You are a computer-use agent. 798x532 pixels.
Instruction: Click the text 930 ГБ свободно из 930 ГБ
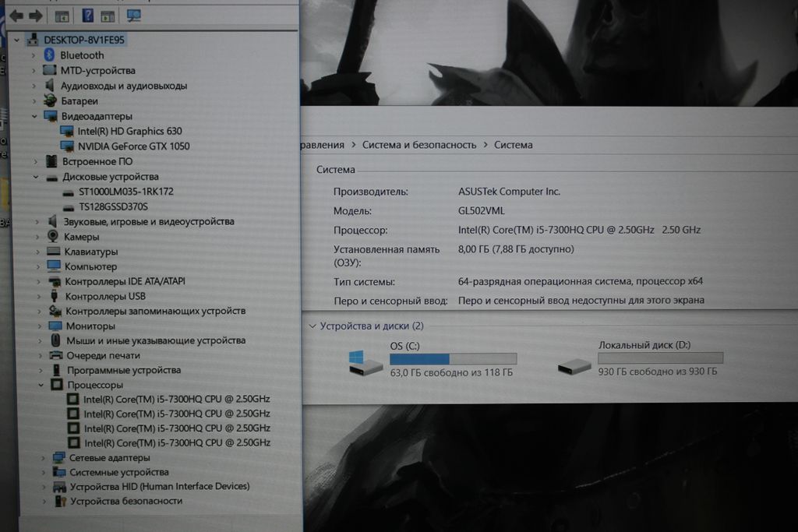658,372
